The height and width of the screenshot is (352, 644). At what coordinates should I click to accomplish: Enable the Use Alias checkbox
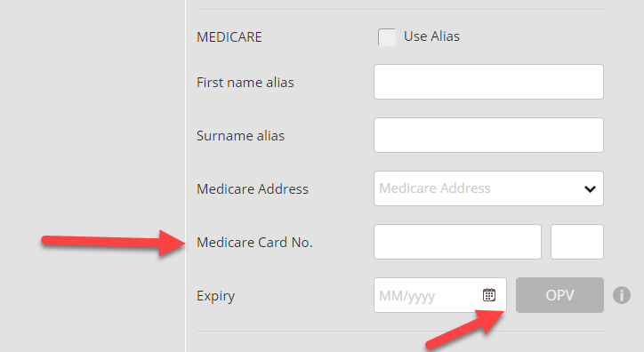pyautogui.click(x=386, y=37)
